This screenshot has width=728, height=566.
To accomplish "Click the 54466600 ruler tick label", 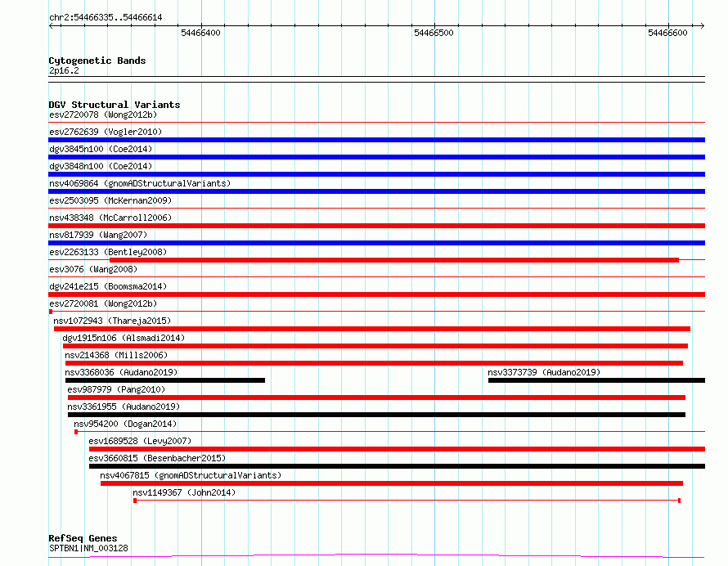I will point(667,33).
